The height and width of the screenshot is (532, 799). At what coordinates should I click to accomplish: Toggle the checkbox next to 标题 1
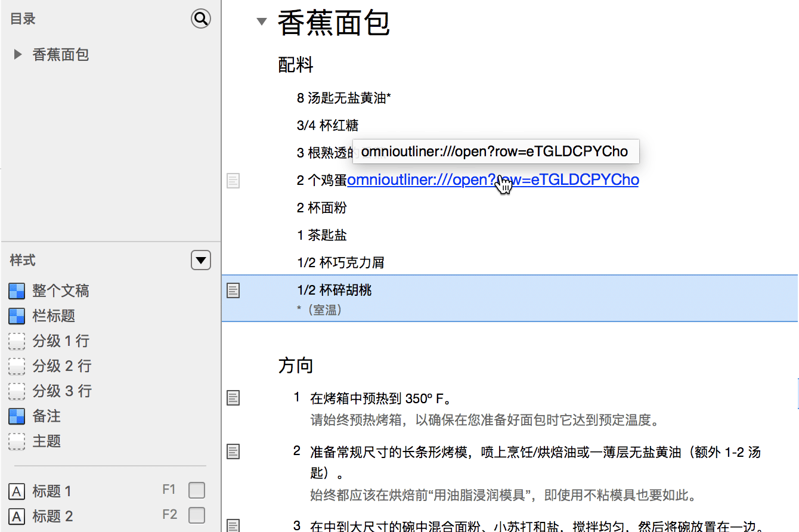click(x=196, y=490)
